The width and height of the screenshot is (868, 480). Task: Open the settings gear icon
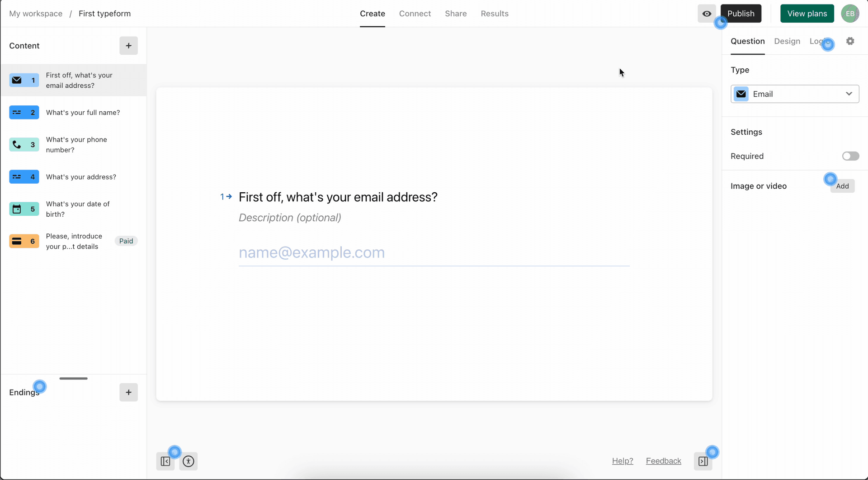850,41
